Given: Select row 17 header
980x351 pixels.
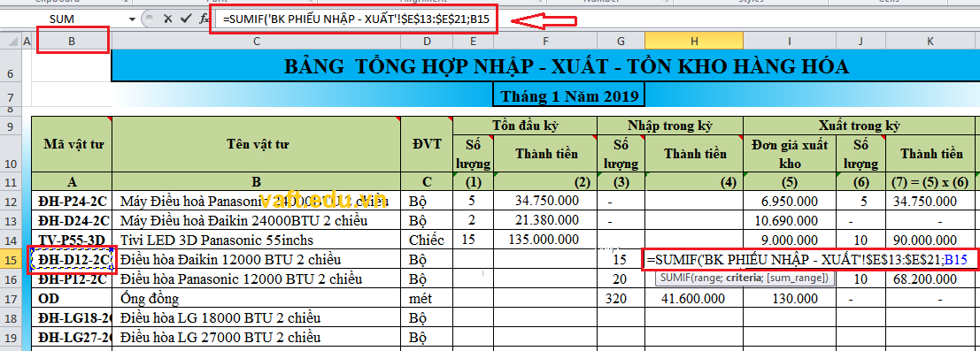Looking at the screenshot, I should (10, 298).
